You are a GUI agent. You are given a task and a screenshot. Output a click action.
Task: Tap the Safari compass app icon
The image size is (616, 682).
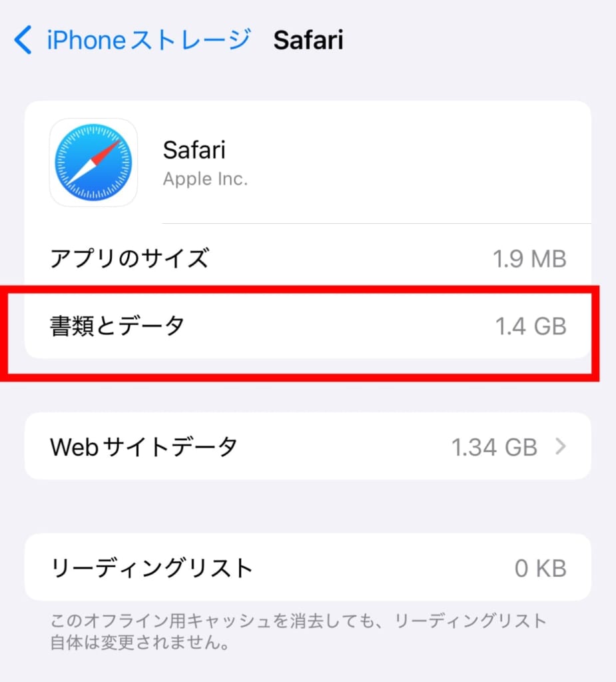[93, 163]
